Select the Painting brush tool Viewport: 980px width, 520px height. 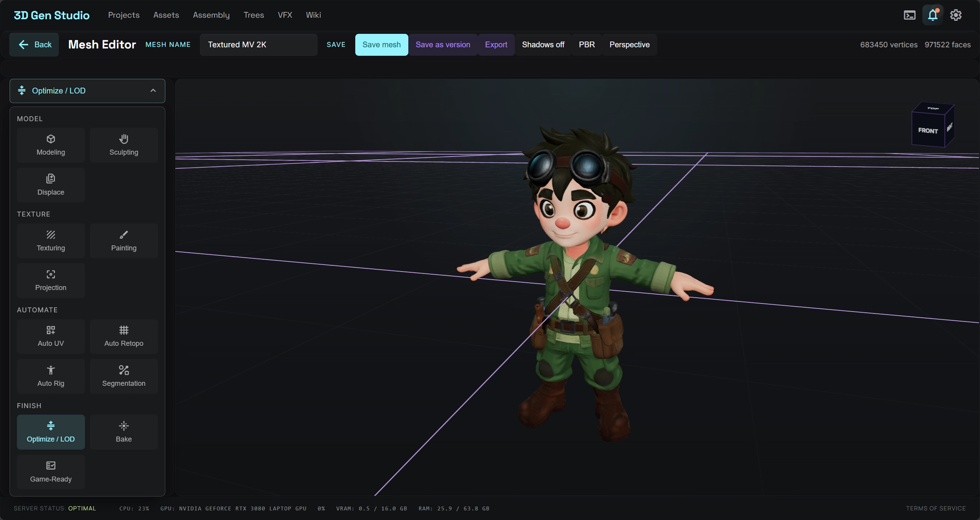124,241
